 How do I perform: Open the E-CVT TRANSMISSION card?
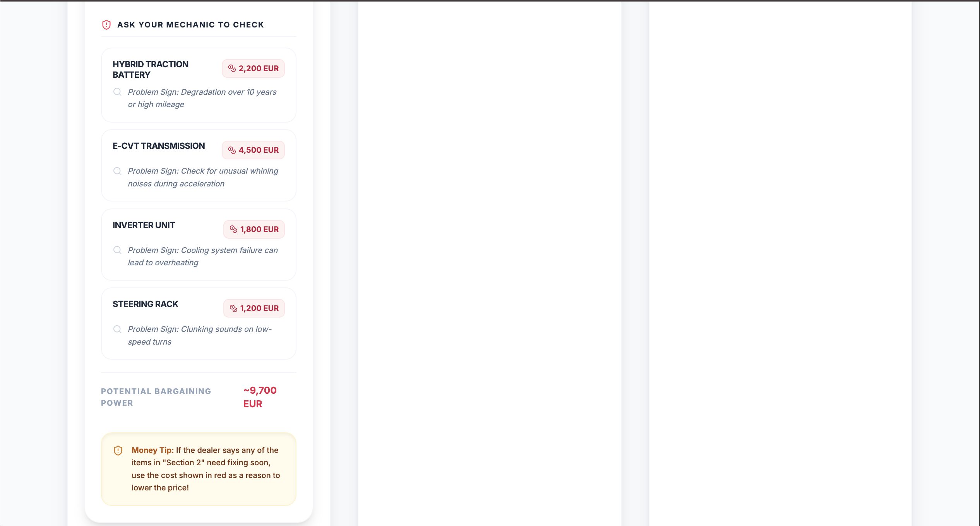click(x=198, y=166)
